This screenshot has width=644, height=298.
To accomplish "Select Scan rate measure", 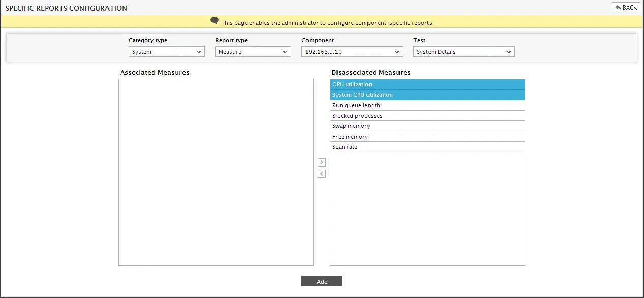I will point(427,147).
